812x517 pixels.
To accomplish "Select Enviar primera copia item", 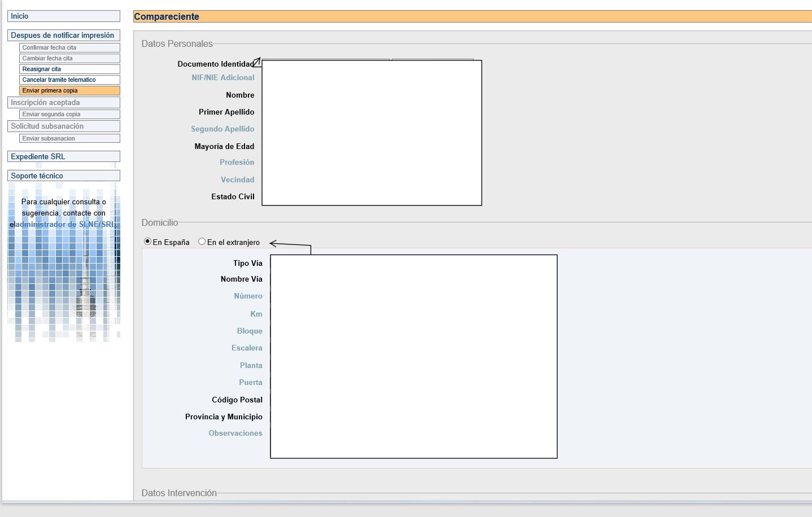I will (69, 91).
